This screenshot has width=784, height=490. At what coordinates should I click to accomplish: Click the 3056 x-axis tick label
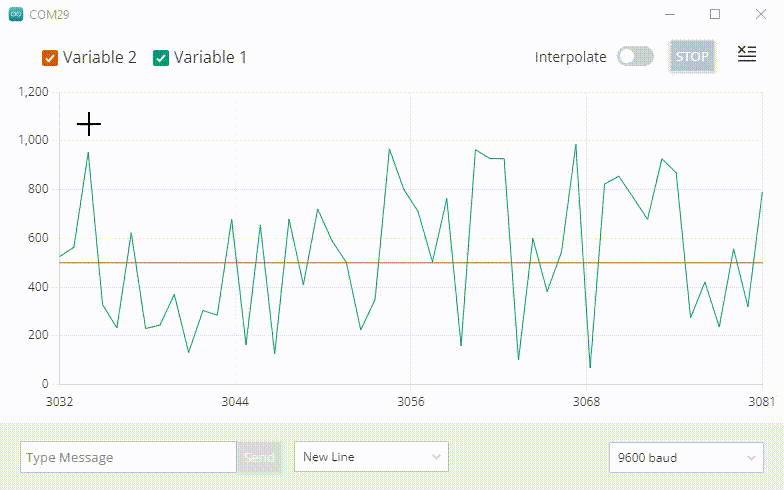[410, 402]
